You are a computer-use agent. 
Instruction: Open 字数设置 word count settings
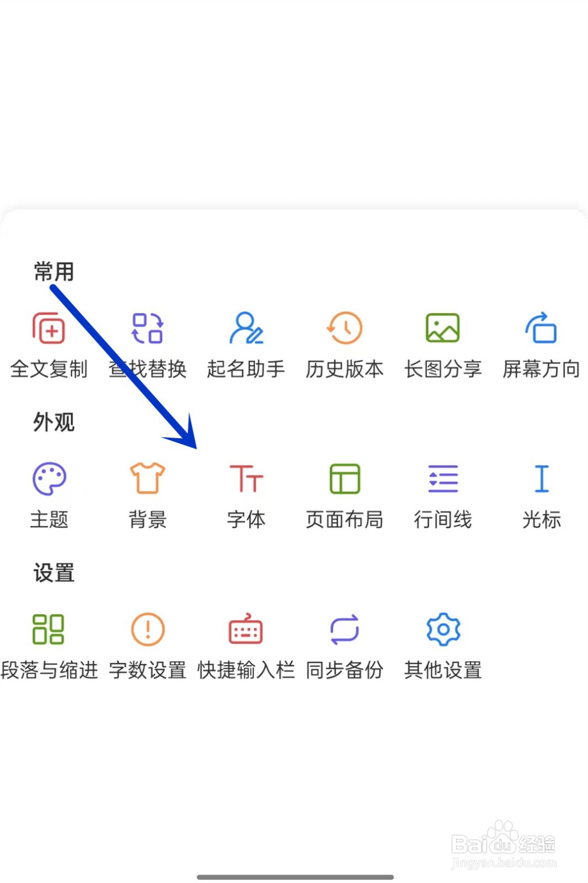coord(147,630)
